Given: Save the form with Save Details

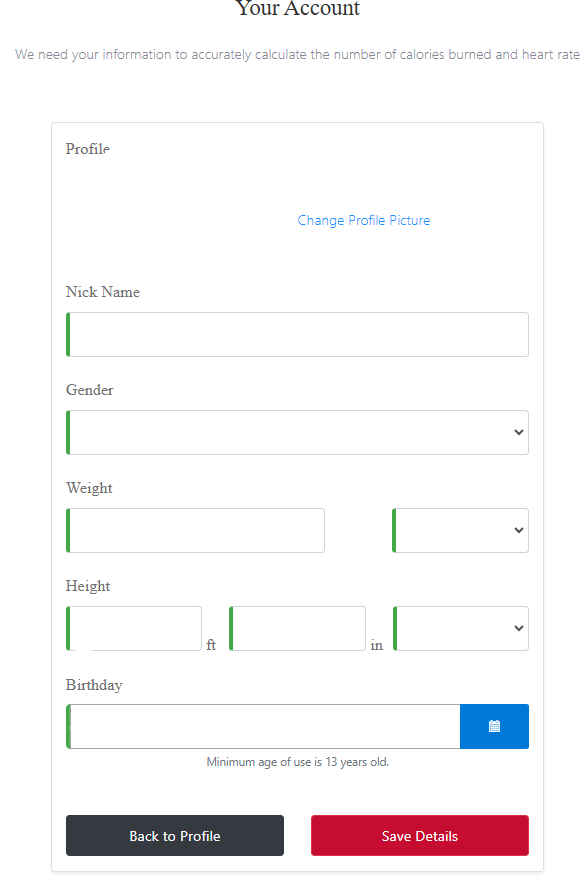Looking at the screenshot, I should pos(420,836).
